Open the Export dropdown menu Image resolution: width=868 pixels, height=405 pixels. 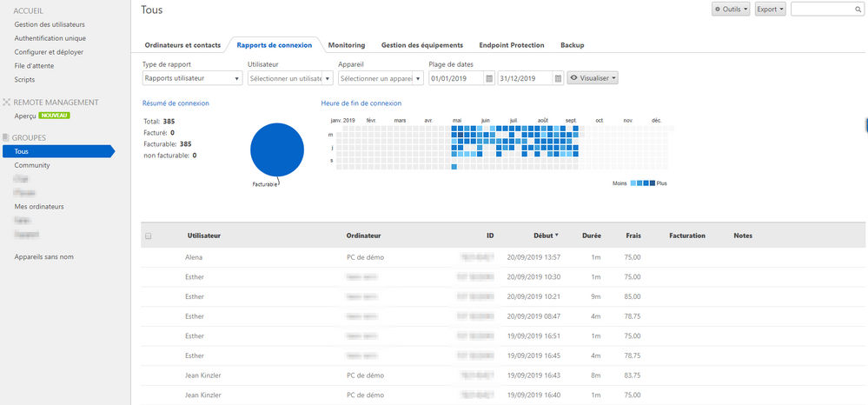[770, 10]
